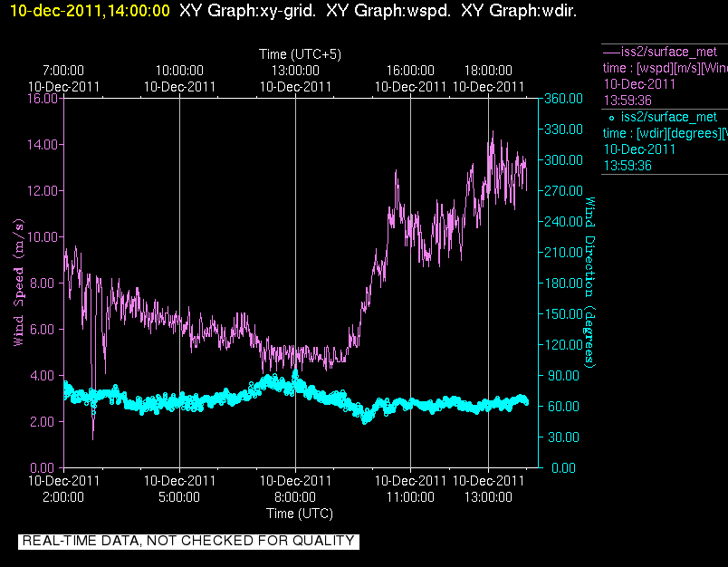
Task: Select the 'XY Graph:xy-grid.' title text
Action: point(247,10)
